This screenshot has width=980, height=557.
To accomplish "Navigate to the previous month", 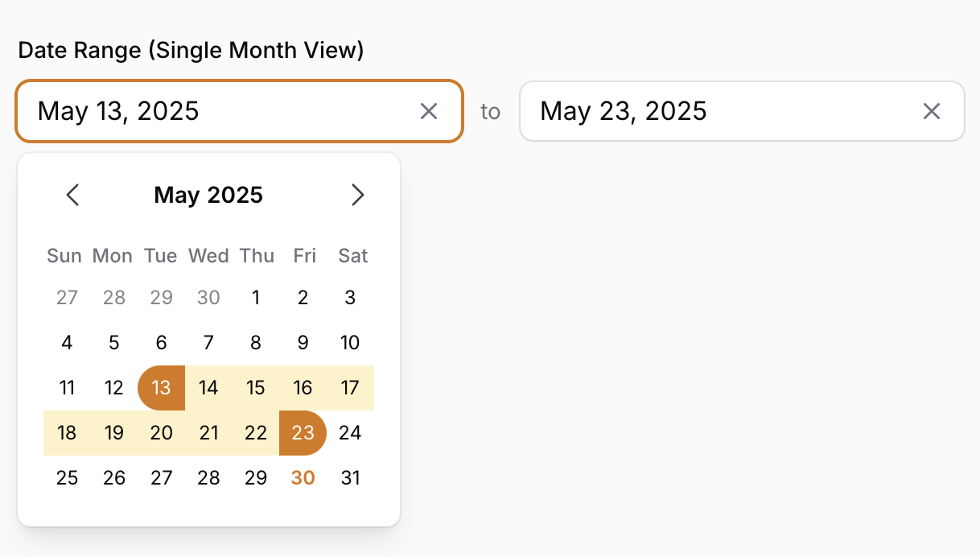I will 72,195.
